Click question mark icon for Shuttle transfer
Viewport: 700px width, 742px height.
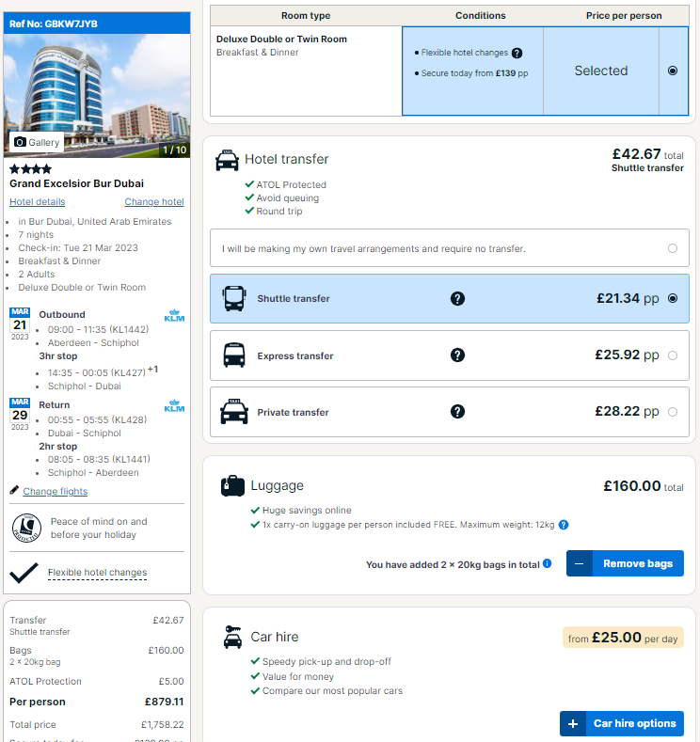457,299
